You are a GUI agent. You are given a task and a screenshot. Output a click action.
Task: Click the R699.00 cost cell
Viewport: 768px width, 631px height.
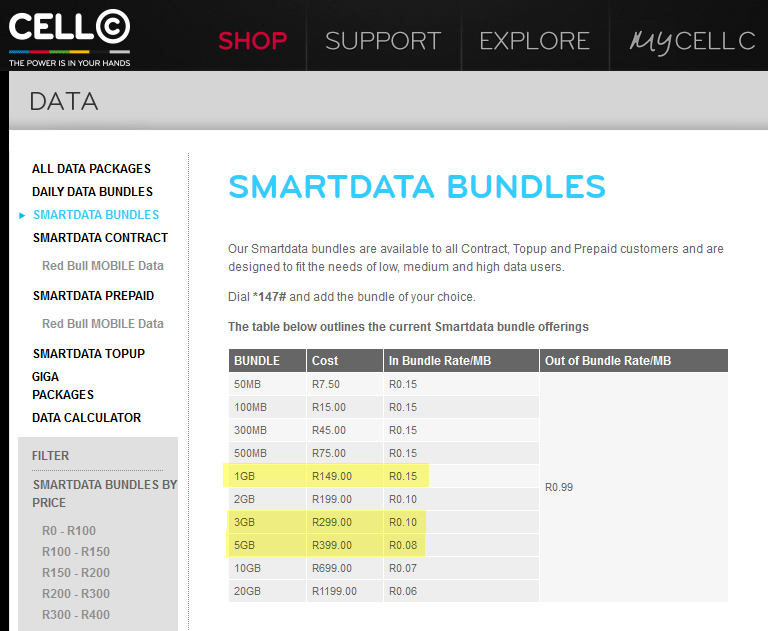tap(345, 568)
